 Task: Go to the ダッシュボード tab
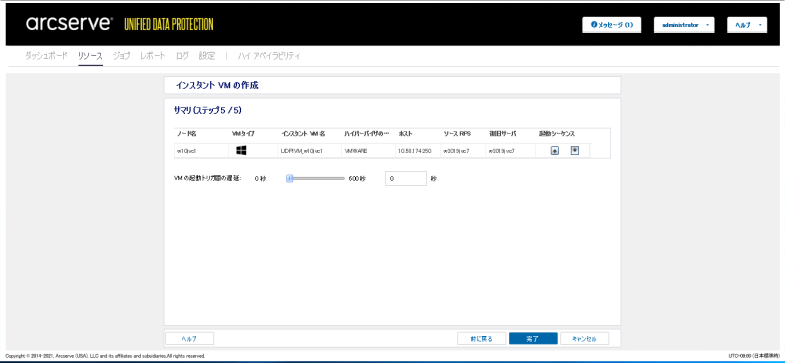(46, 56)
